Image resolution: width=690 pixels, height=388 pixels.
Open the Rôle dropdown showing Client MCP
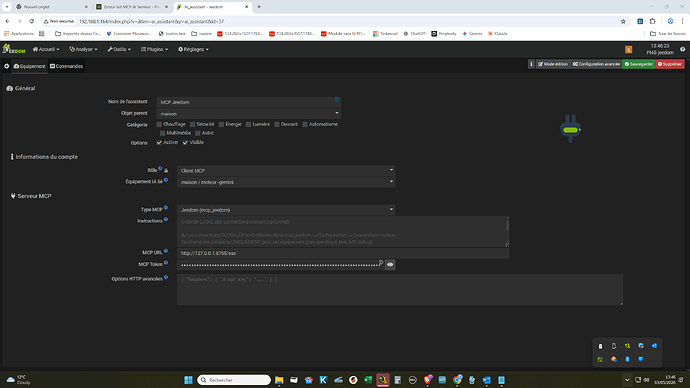(286, 171)
